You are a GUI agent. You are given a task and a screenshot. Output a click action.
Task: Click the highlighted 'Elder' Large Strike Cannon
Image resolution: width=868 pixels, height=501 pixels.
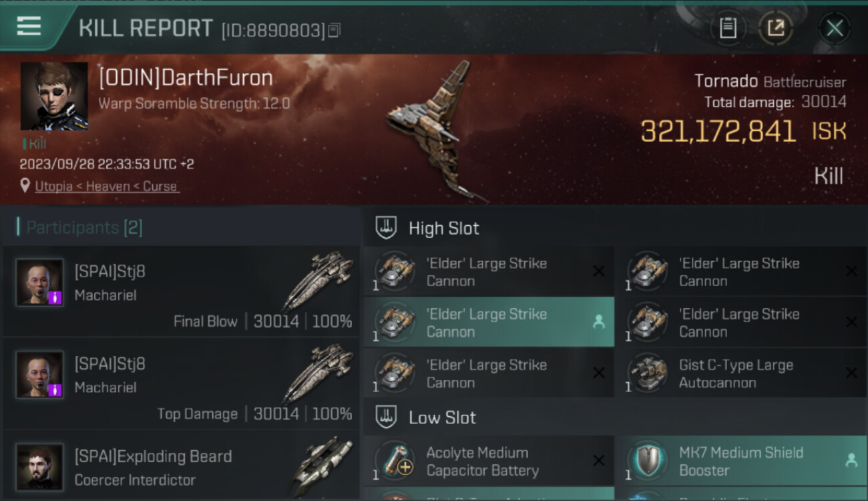click(489, 323)
